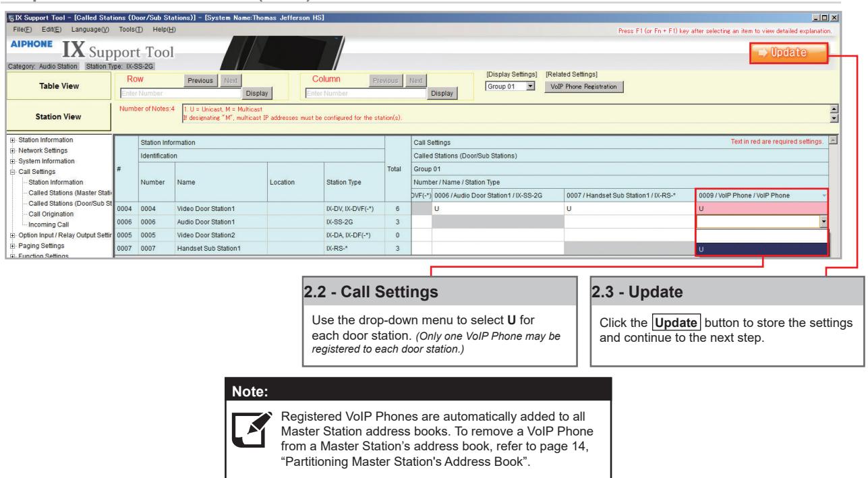The width and height of the screenshot is (868, 478).
Task: Choose the blank option in dropdown list
Action: coord(762,236)
